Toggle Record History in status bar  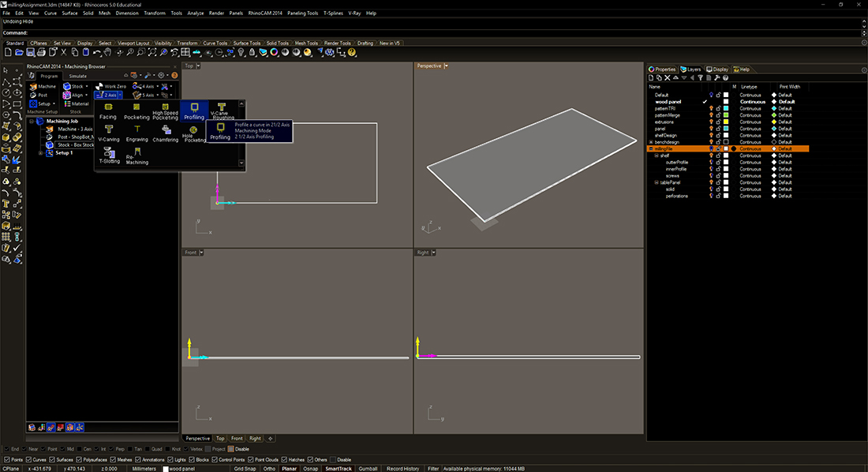(402, 469)
